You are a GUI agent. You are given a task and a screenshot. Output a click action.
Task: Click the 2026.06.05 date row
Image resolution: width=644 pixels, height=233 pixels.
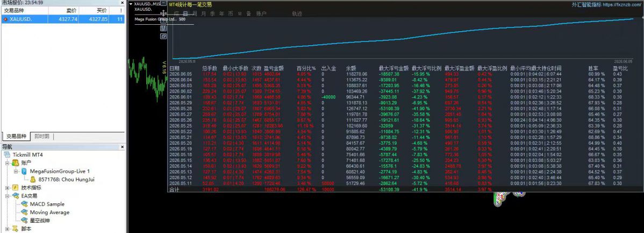(x=180, y=74)
